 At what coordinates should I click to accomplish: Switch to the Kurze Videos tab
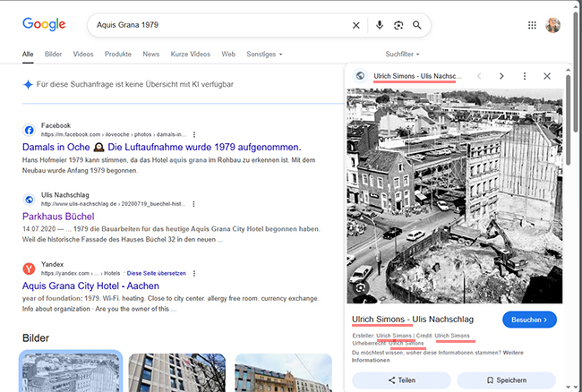coord(191,54)
